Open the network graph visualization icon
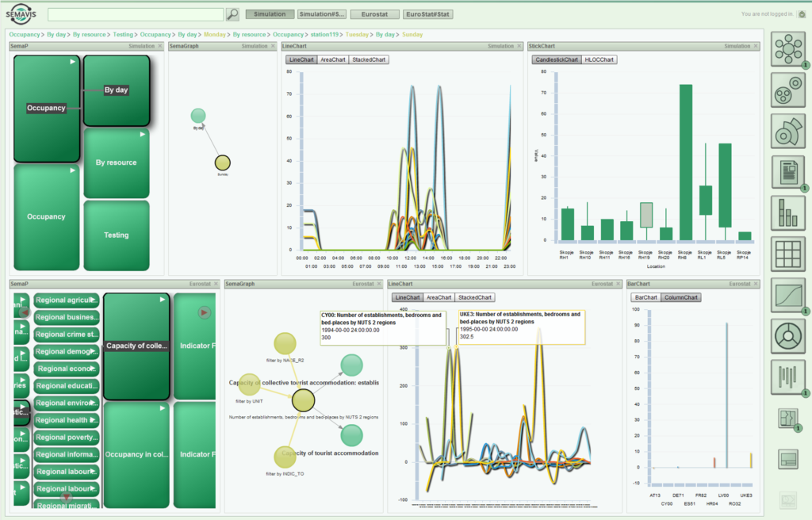This screenshot has height=520, width=812. click(x=787, y=49)
